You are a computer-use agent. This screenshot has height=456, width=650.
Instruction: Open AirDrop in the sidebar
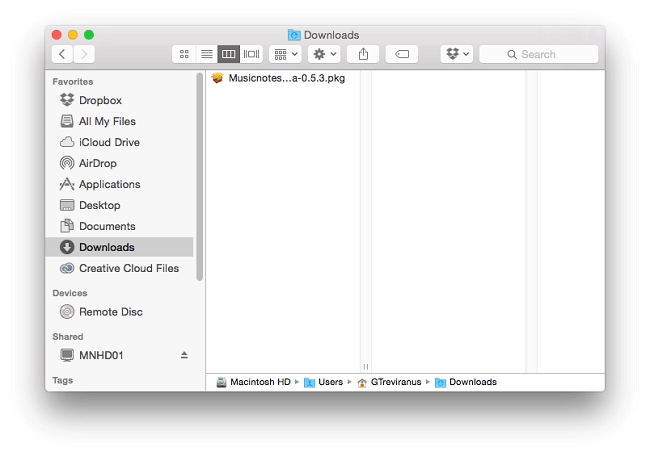point(119,163)
